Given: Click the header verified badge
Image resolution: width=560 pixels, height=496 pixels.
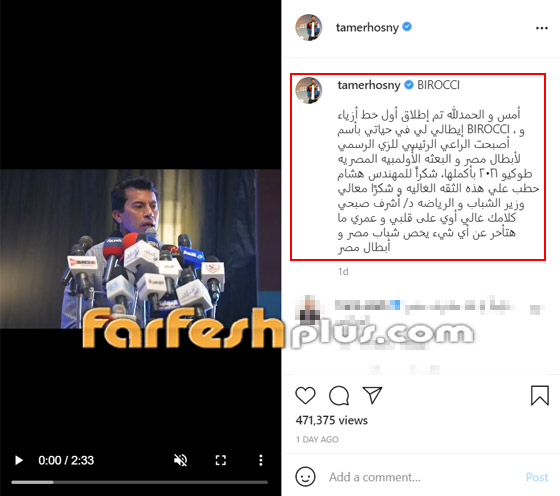Looking at the screenshot, I should tap(407, 27).
